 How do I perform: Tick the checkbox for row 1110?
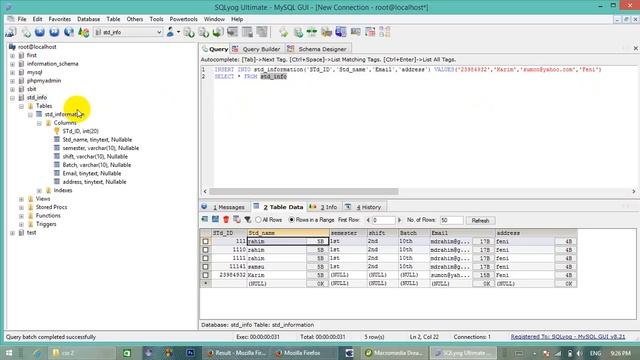tap(205, 250)
